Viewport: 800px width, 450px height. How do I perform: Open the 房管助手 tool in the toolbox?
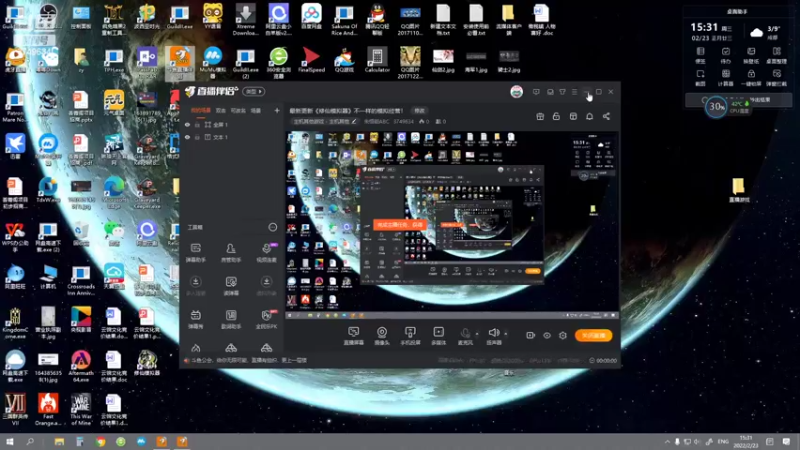tap(231, 253)
